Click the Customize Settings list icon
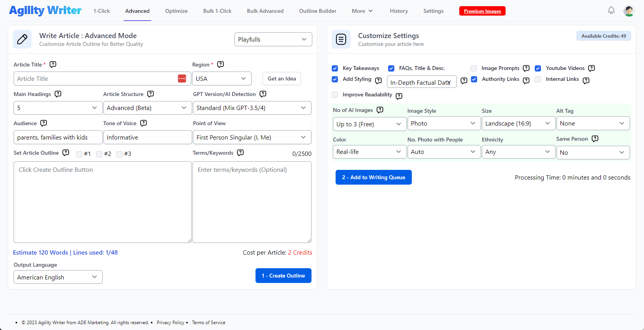 coord(341,39)
